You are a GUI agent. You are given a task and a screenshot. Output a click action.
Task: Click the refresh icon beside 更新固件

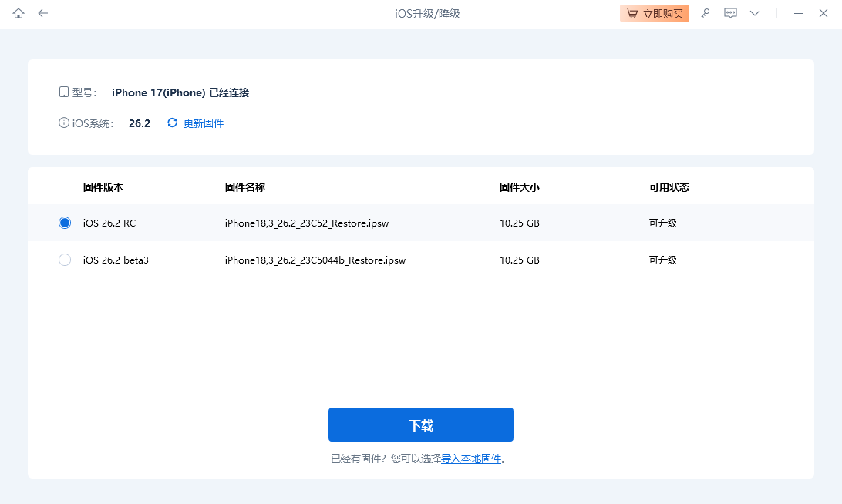(x=171, y=123)
